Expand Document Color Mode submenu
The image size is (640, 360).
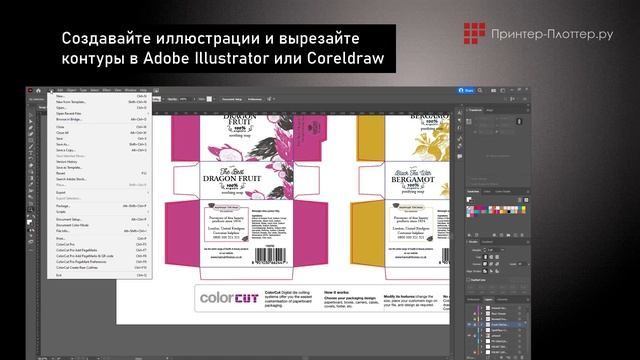click(x=99, y=225)
